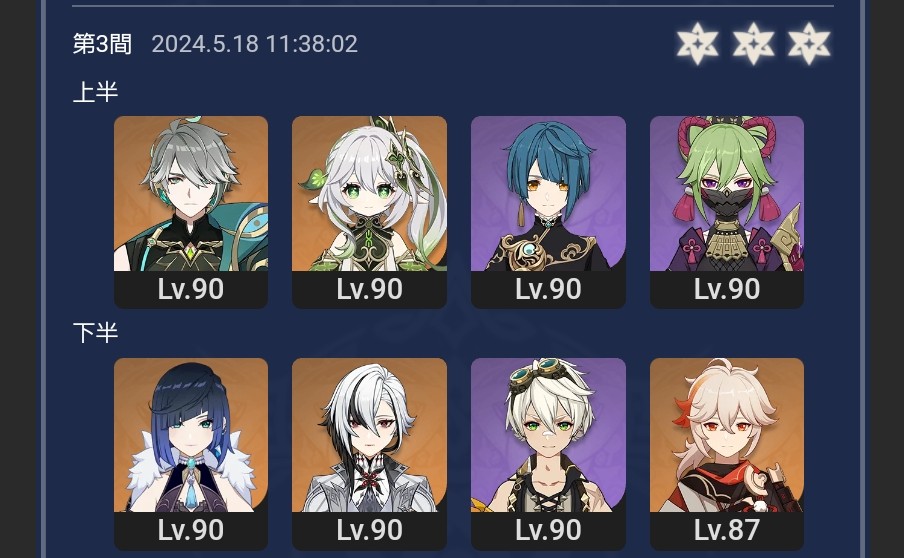Click Lv.90 under the blue bob-haired woman
Image resolution: width=904 pixels, height=558 pixels.
pos(191,530)
